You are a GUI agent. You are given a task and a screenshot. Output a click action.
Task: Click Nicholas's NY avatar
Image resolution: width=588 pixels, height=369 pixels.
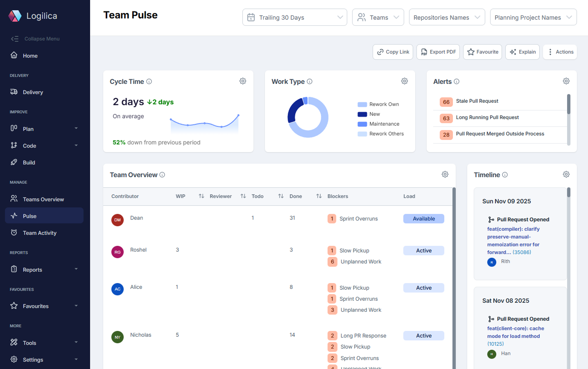[118, 337]
